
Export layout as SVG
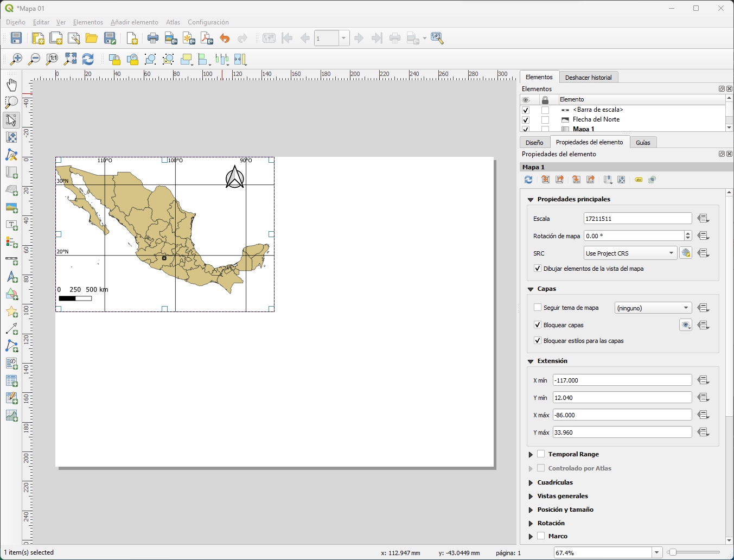coord(189,38)
